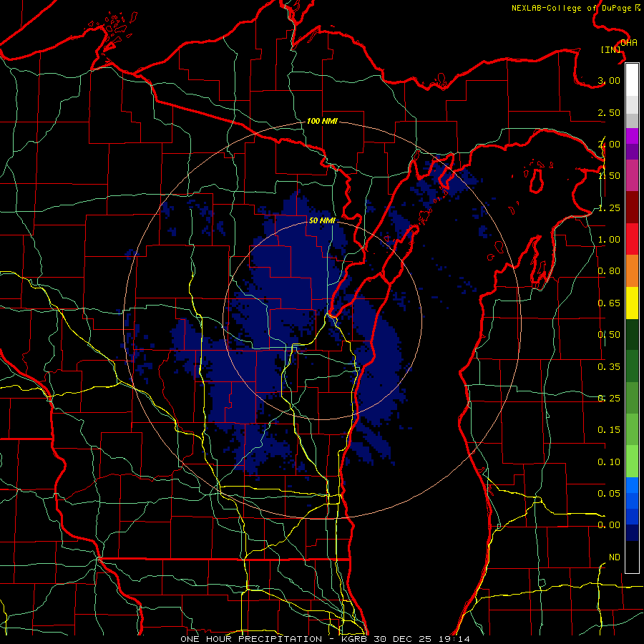Select the magenta color swatch in legend
This screenshot has width=644, height=644.
632,136
